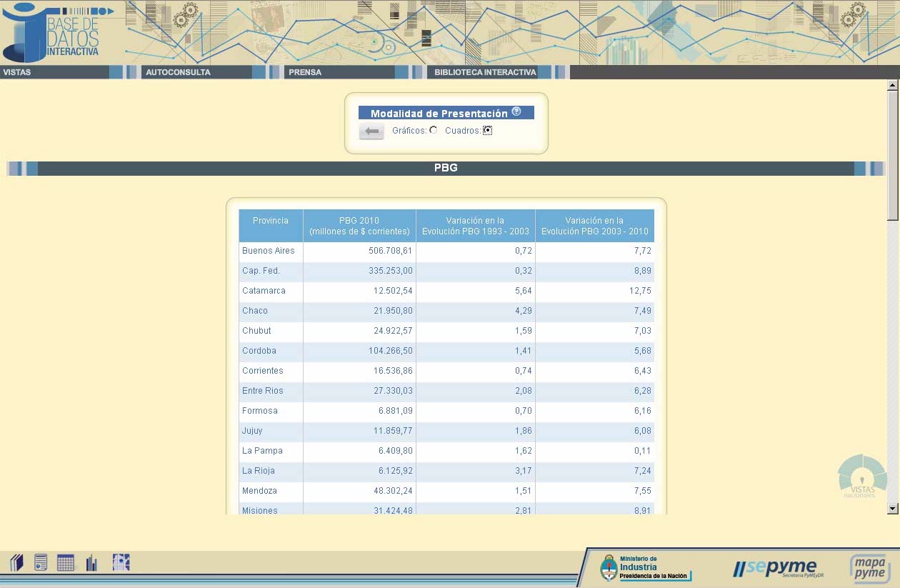Click the books icon in bottom toolbar

click(17, 563)
